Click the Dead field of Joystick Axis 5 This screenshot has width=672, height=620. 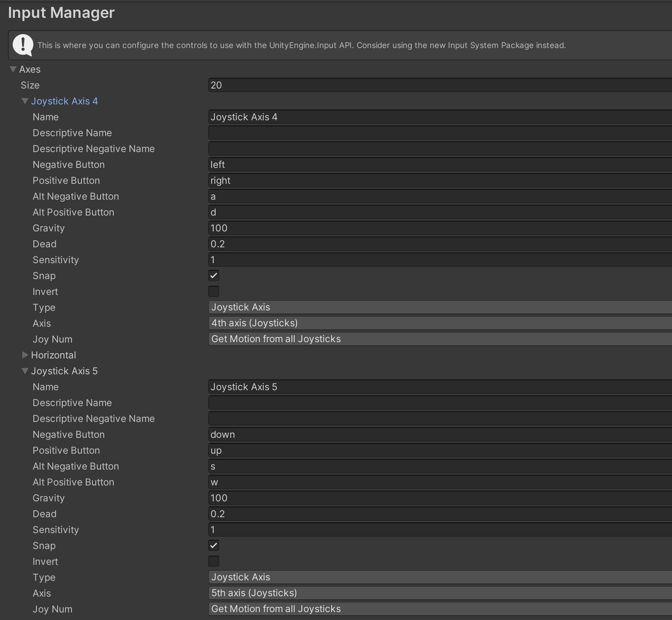440,514
